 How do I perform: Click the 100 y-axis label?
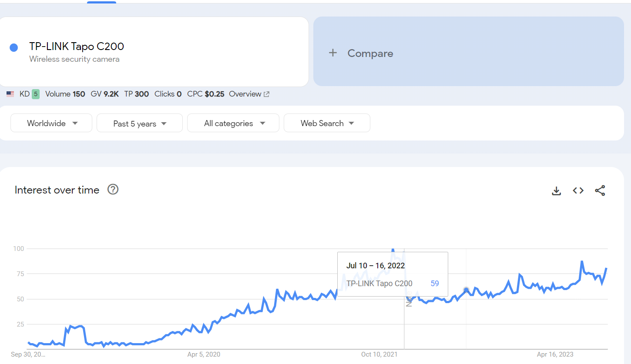[18, 249]
